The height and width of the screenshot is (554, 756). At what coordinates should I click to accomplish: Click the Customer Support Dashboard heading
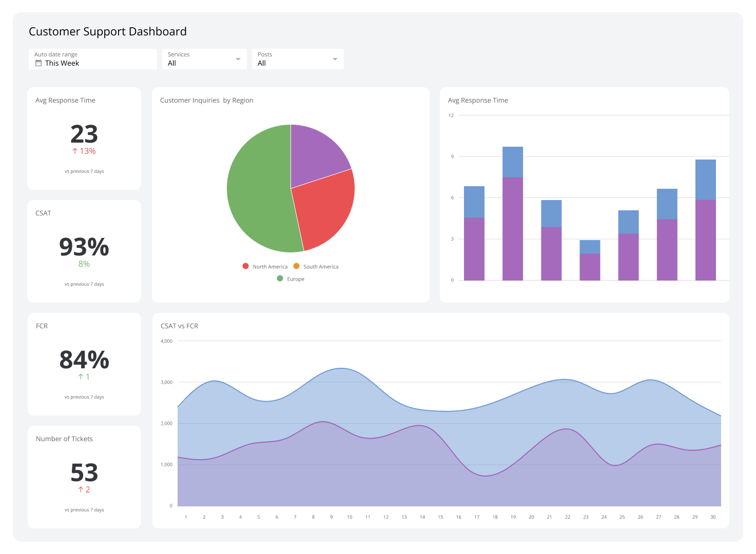(x=107, y=31)
